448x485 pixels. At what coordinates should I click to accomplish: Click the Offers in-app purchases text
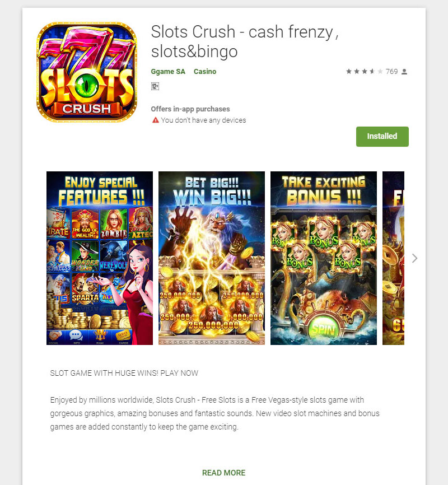190,109
